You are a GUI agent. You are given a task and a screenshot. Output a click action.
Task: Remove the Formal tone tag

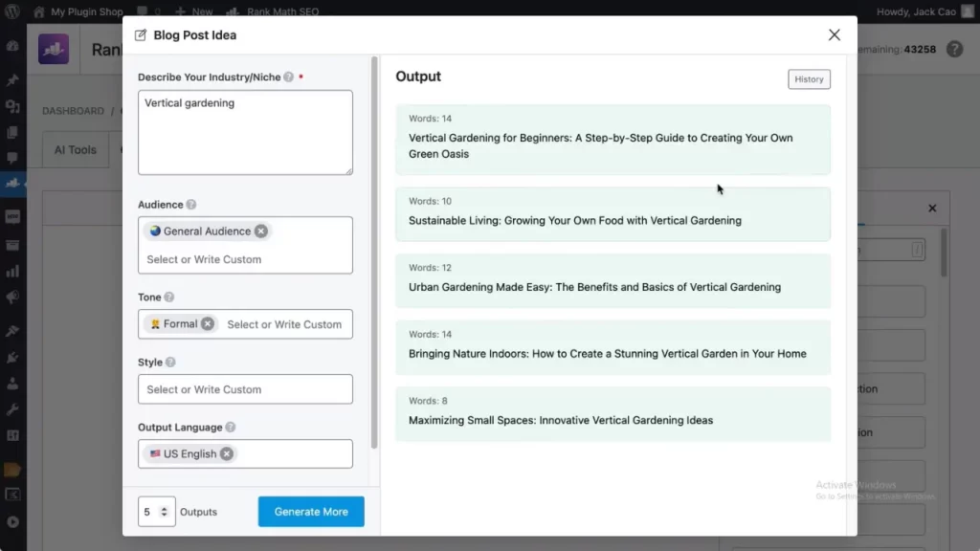tap(208, 323)
